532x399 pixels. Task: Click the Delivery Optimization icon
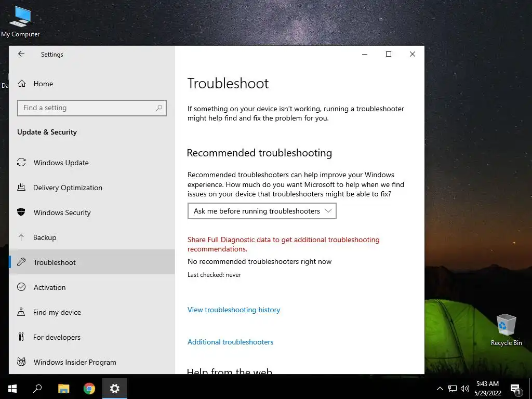tap(21, 187)
